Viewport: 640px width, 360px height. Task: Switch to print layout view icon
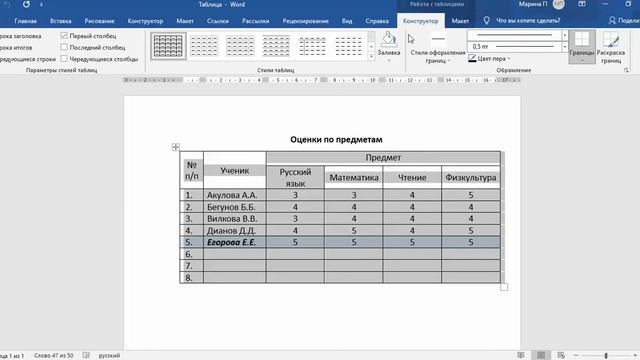[541, 356]
